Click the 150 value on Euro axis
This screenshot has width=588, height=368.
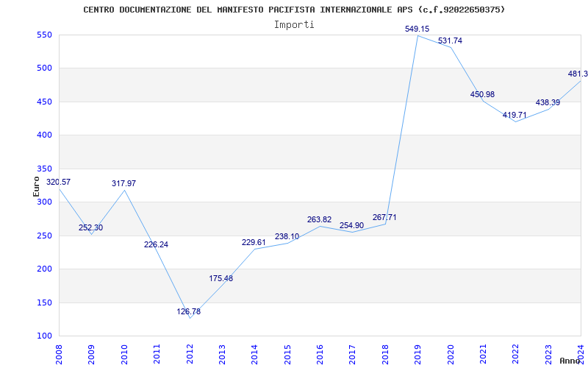coord(44,302)
